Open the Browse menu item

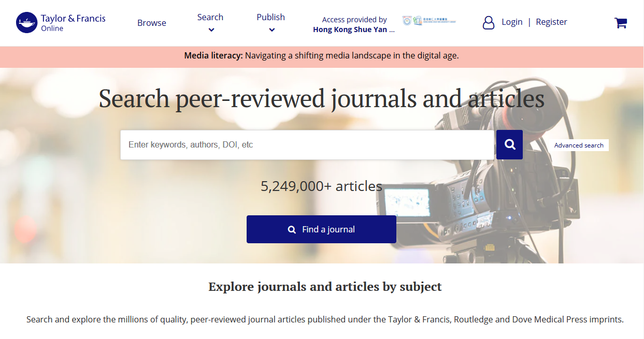[x=152, y=23]
